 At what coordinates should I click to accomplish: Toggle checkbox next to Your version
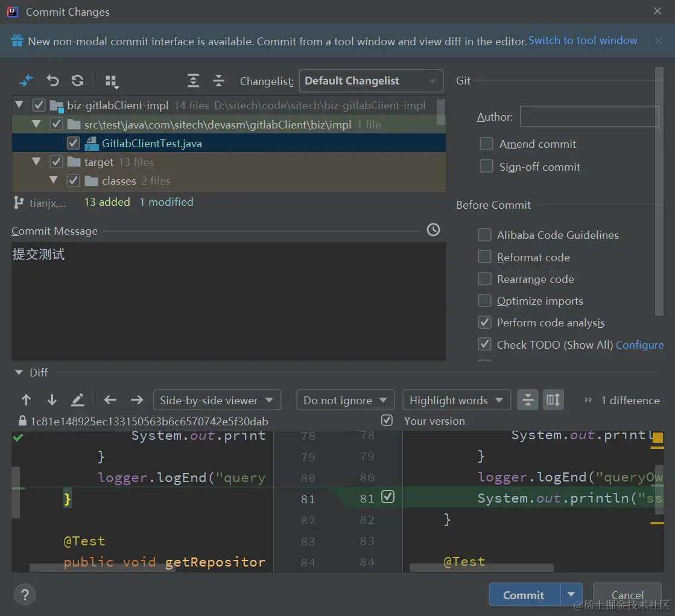tap(387, 420)
